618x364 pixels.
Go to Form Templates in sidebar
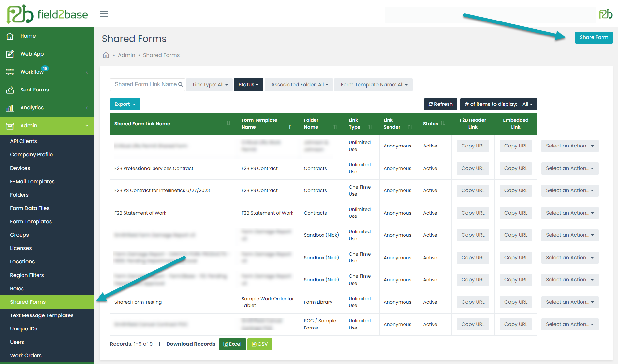tap(31, 222)
